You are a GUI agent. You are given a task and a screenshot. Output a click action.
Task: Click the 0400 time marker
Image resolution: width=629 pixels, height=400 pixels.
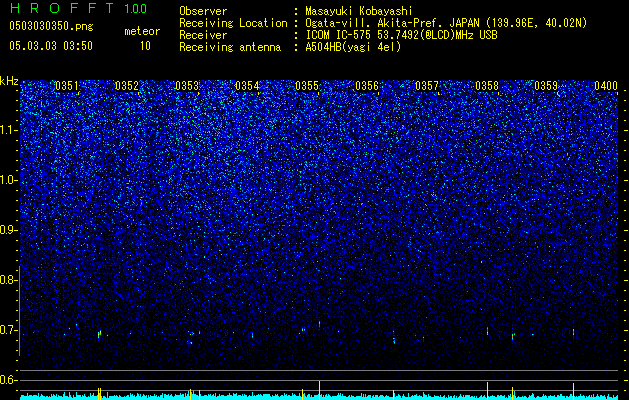pyautogui.click(x=606, y=86)
